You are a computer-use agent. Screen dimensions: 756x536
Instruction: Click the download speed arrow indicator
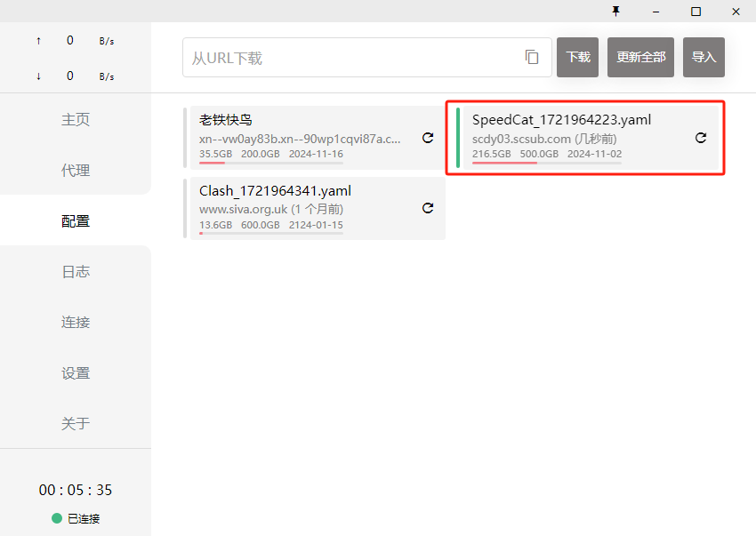38,76
